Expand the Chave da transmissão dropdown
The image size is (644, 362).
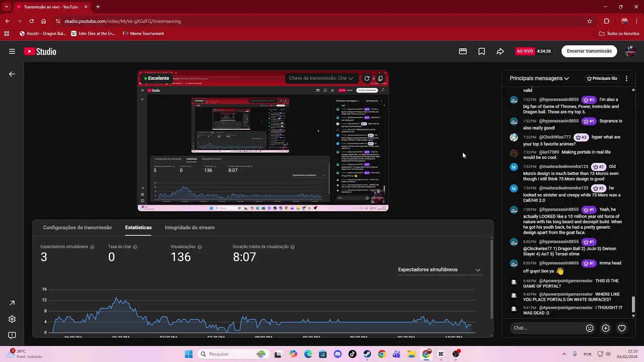[x=321, y=78]
